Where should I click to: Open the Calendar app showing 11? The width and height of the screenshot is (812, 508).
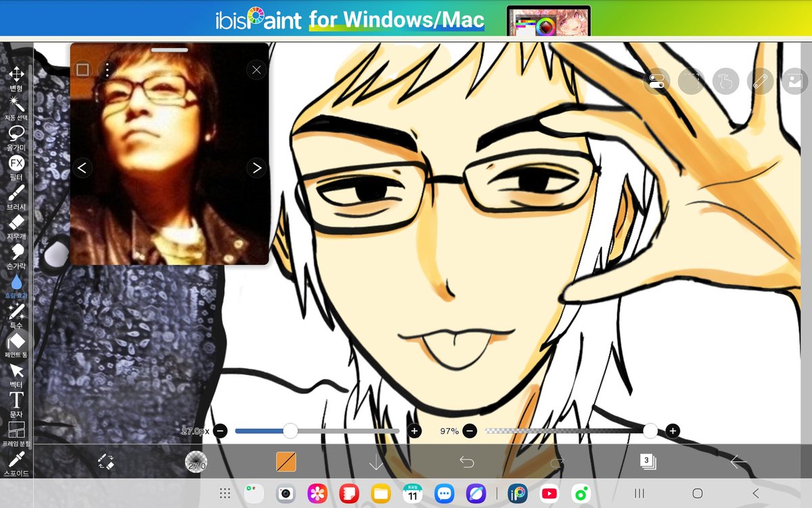click(413, 494)
